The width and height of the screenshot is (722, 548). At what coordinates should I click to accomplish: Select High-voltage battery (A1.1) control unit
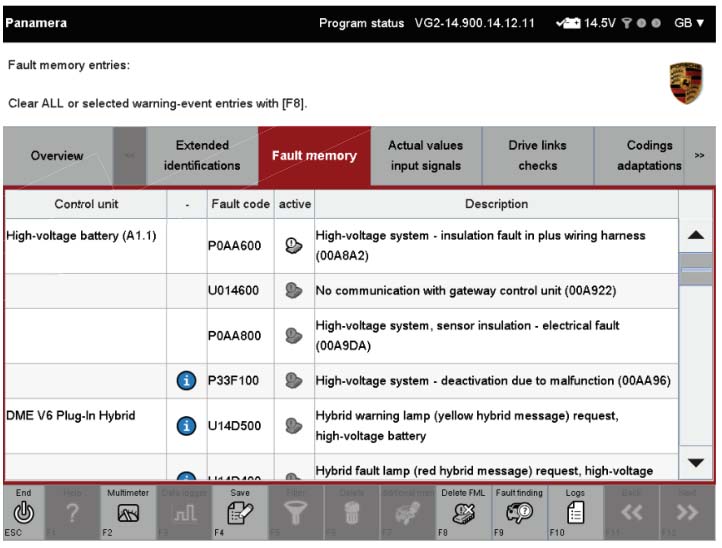click(x=81, y=236)
